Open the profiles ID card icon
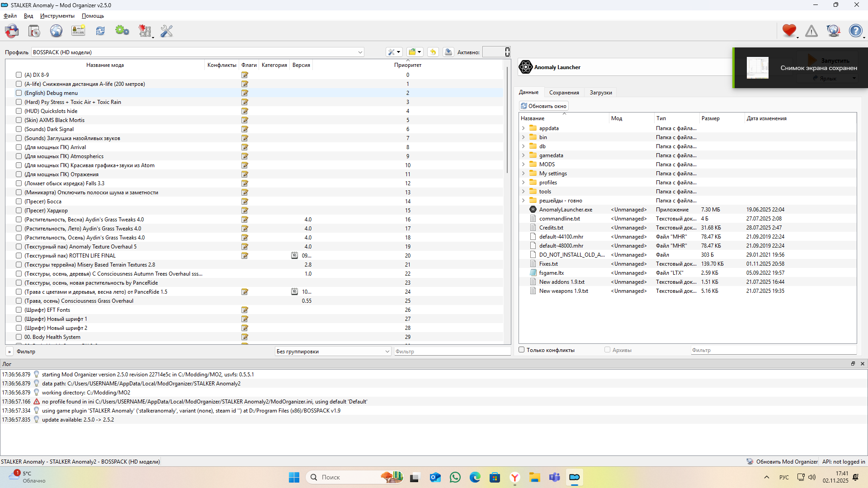 click(x=78, y=31)
